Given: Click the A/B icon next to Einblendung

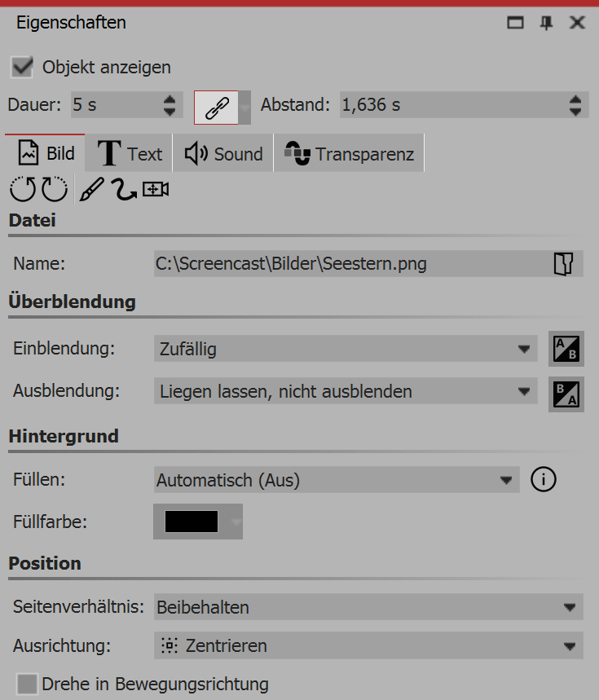Looking at the screenshot, I should [566, 348].
